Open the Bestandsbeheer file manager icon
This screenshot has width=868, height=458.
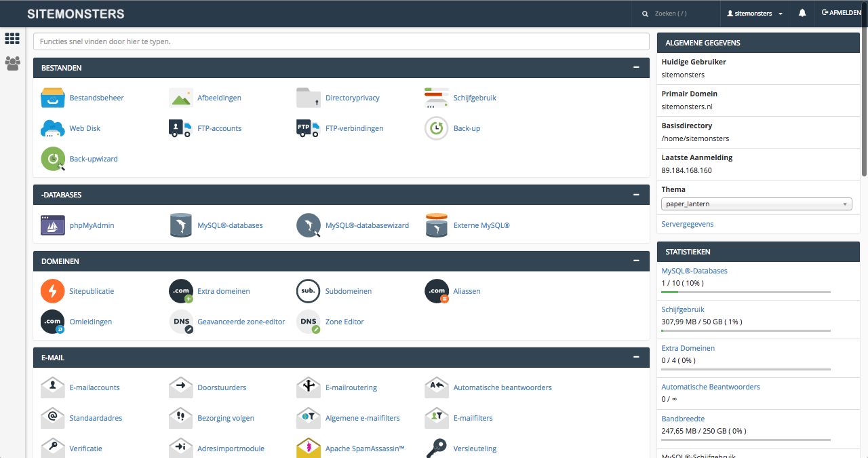[x=53, y=98]
